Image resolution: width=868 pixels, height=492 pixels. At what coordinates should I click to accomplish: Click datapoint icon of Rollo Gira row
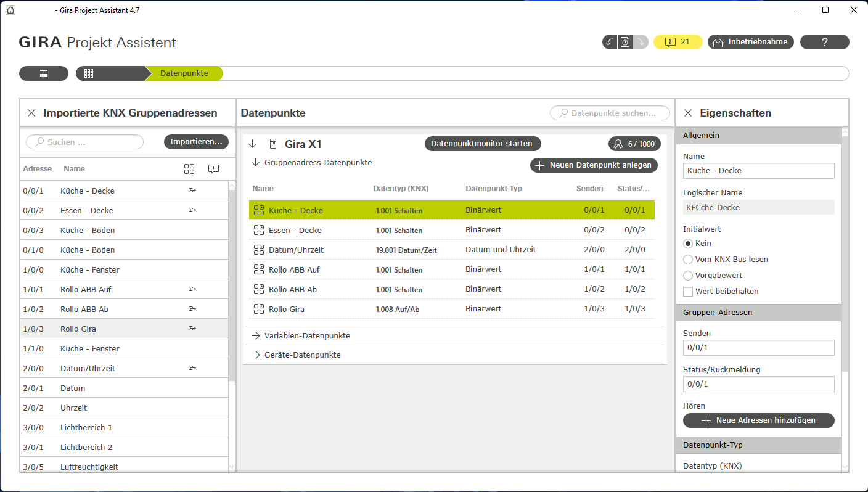pyautogui.click(x=259, y=309)
